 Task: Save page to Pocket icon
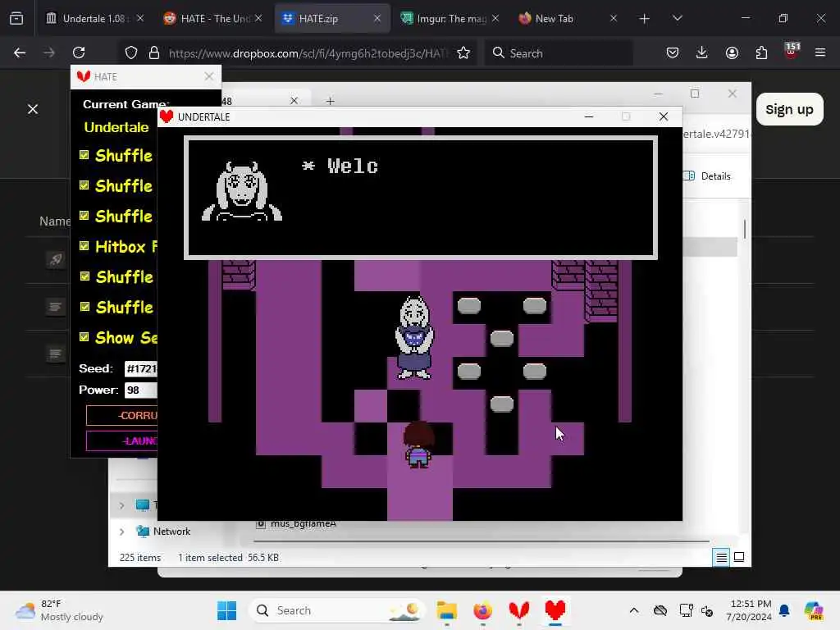click(x=673, y=52)
